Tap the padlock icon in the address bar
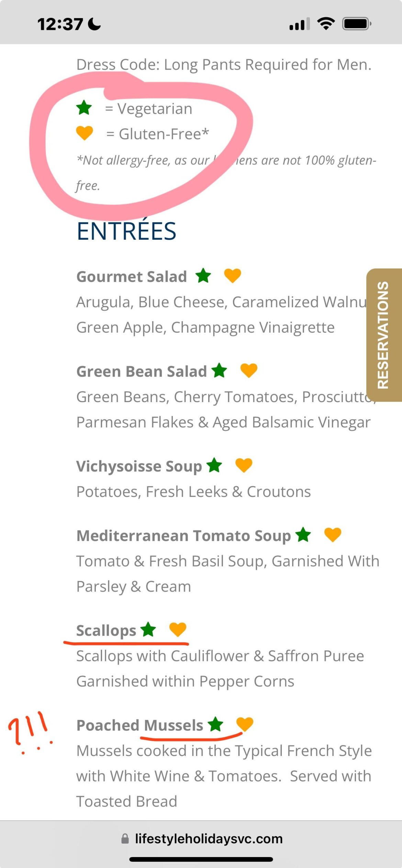The image size is (402, 868). click(x=125, y=839)
